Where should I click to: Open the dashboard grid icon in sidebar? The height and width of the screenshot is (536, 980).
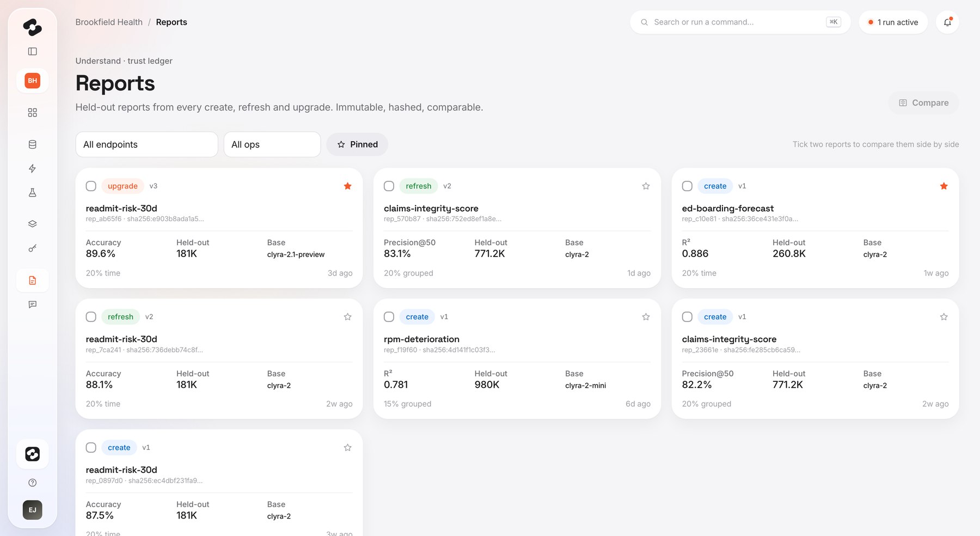point(33,112)
